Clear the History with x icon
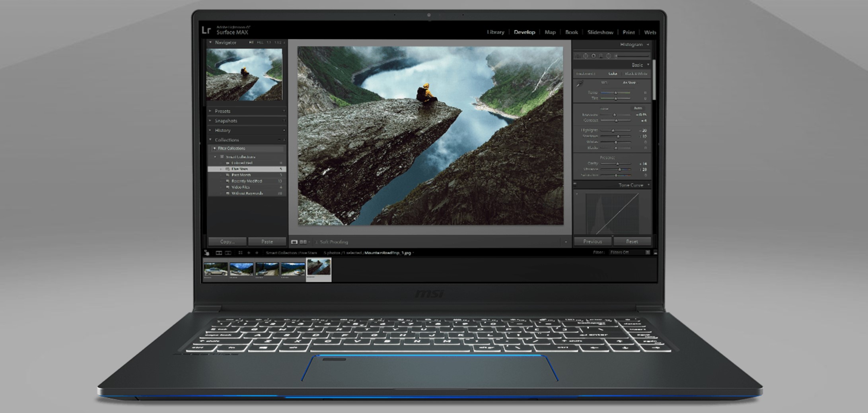868x413 pixels. (x=284, y=130)
